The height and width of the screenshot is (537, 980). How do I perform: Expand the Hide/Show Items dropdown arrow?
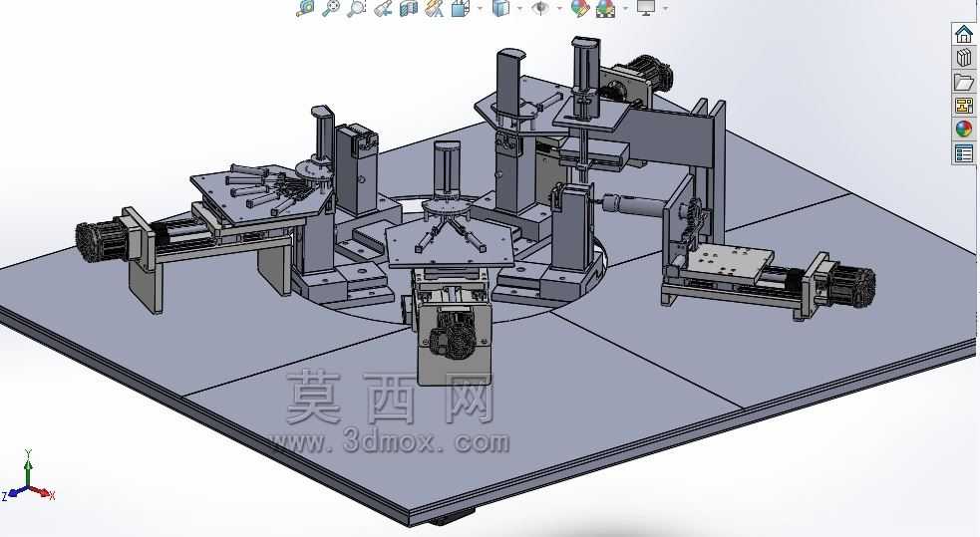coord(559,8)
